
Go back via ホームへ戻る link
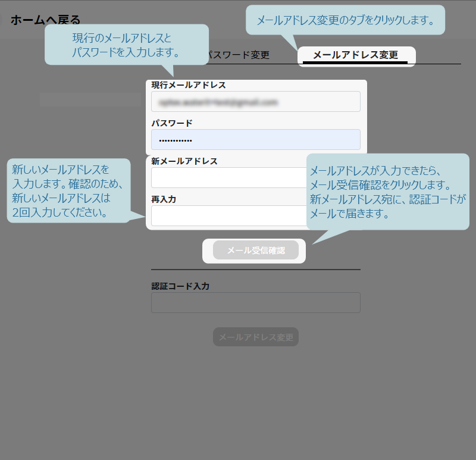(x=46, y=20)
